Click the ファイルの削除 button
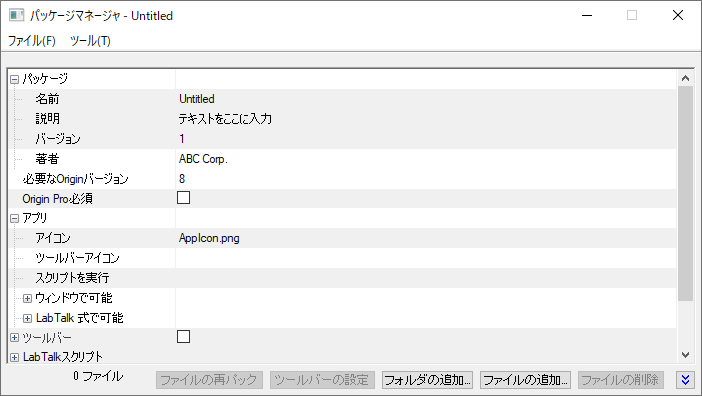The height and width of the screenshot is (396, 702). coord(621,380)
